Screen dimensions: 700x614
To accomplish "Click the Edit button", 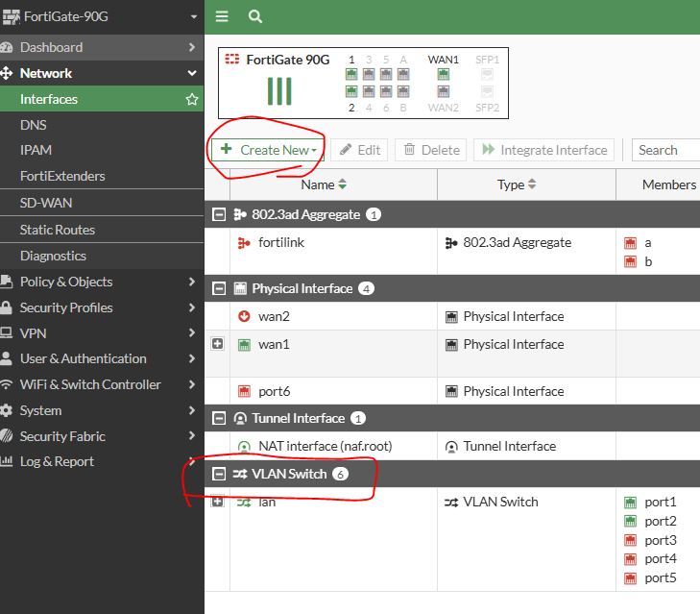I will tap(360, 150).
